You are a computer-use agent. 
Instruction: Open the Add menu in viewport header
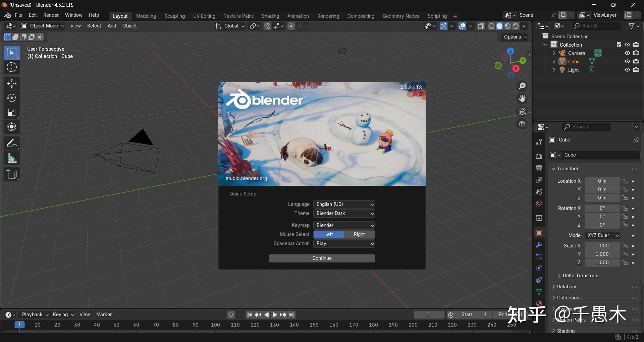coord(112,26)
